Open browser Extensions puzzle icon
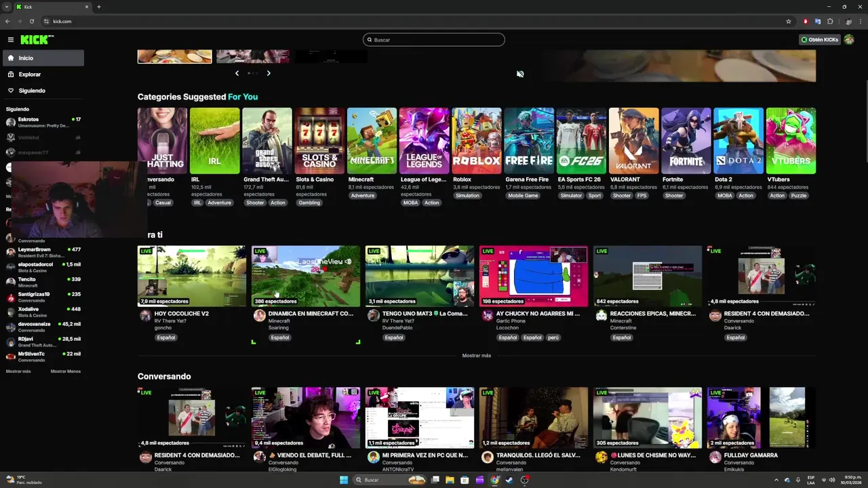The width and height of the screenshot is (868, 488). pos(830,21)
